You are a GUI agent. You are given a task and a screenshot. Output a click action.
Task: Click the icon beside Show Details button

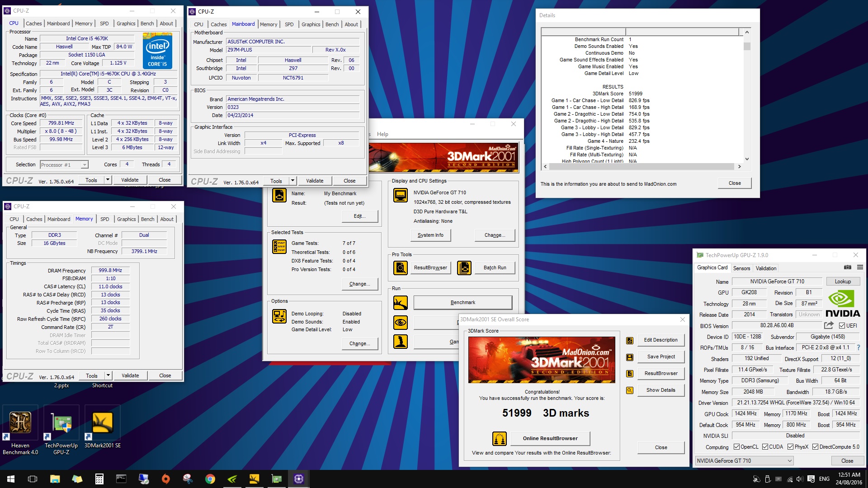[x=630, y=390]
